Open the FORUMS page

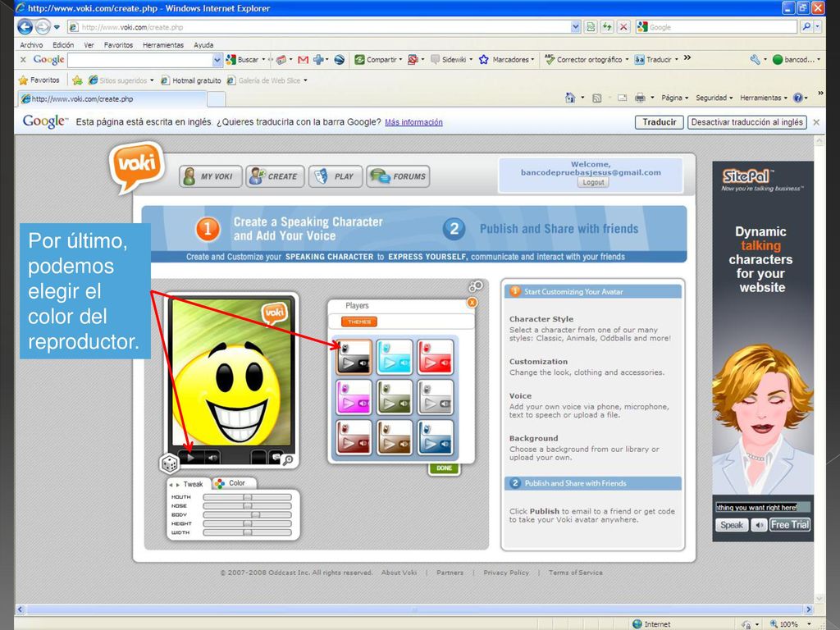tap(398, 176)
